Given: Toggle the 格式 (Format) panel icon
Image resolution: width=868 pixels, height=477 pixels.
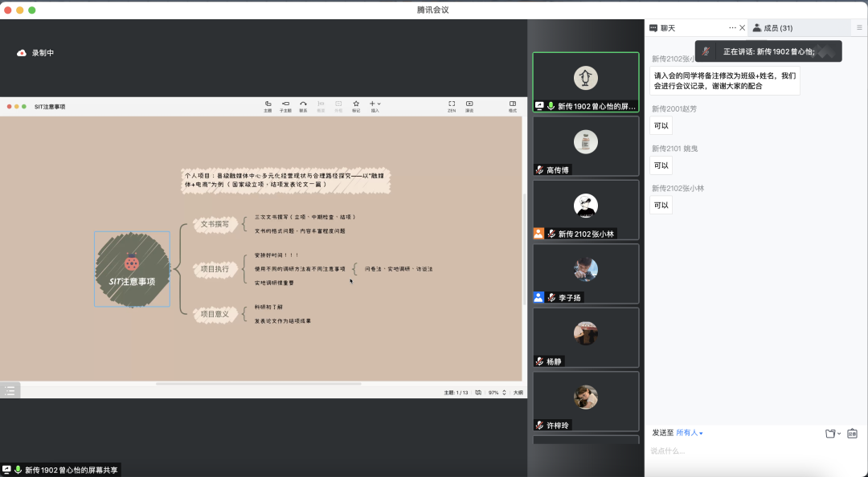Looking at the screenshot, I should [512, 105].
